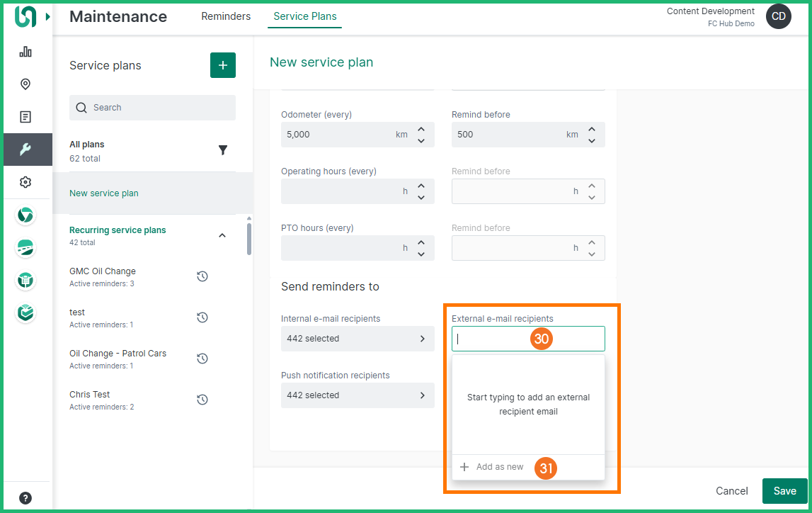
Task: Open the settings gear in sidebar
Action: [x=25, y=182]
